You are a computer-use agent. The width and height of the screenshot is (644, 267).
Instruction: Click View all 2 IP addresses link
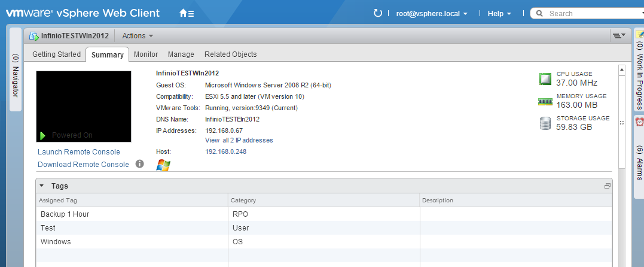pos(239,140)
